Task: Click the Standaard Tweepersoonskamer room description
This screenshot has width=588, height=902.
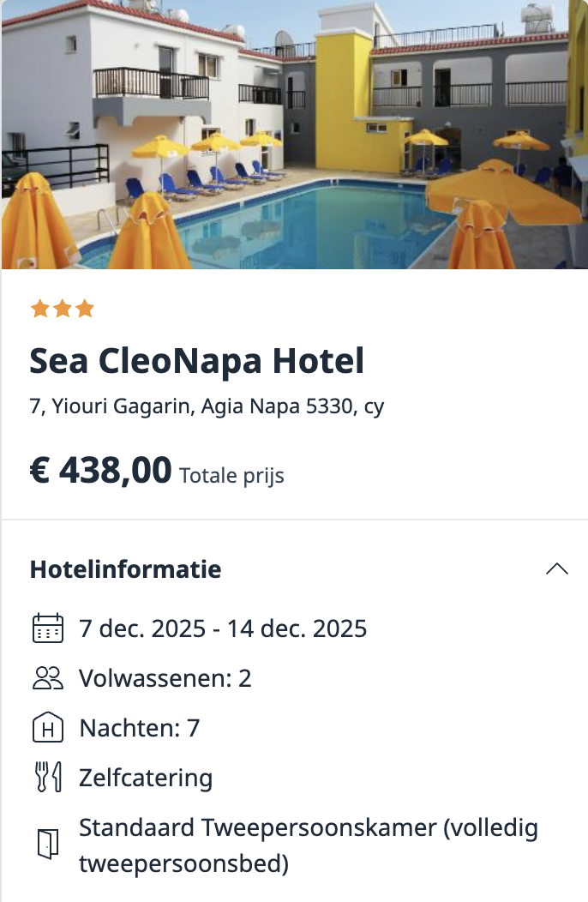Action: pyautogui.click(x=309, y=845)
